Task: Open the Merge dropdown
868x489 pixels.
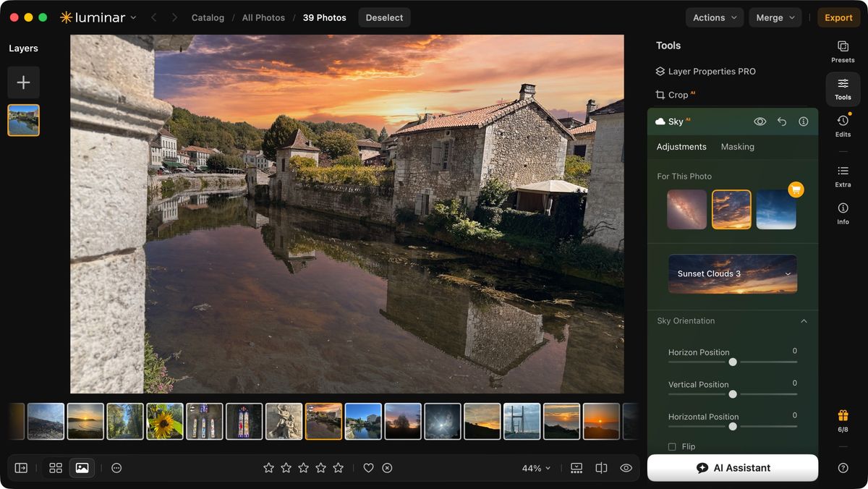Action: tap(775, 17)
